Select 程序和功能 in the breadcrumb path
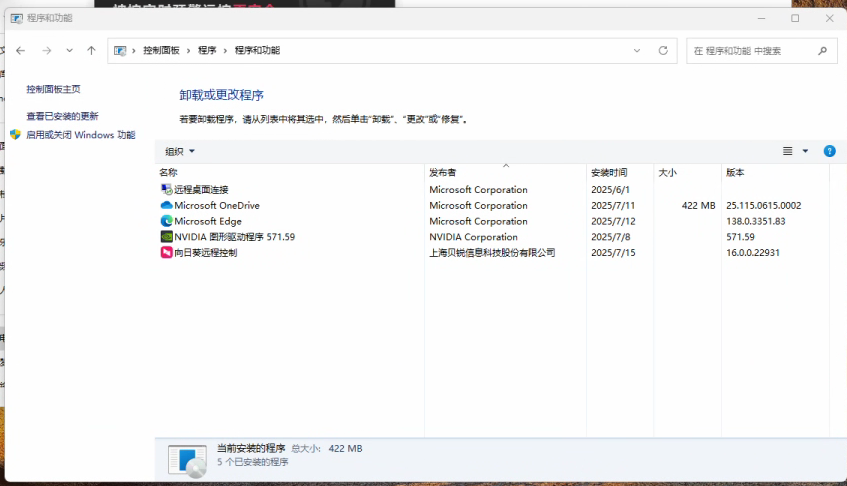The image size is (847, 486). point(257,51)
